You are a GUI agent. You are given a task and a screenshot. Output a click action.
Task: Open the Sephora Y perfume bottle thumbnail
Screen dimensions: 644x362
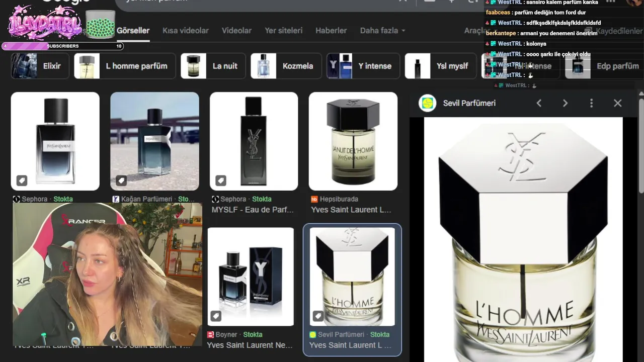coord(55,141)
